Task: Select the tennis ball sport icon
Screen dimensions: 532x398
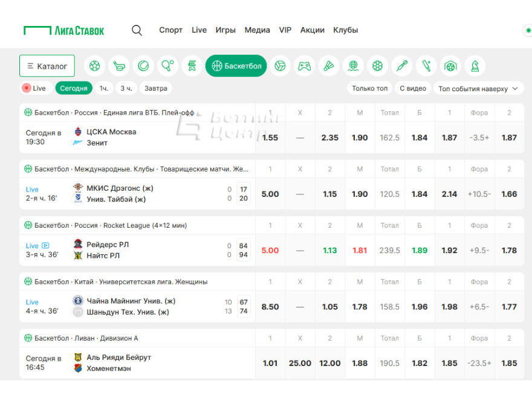Action: (143, 66)
